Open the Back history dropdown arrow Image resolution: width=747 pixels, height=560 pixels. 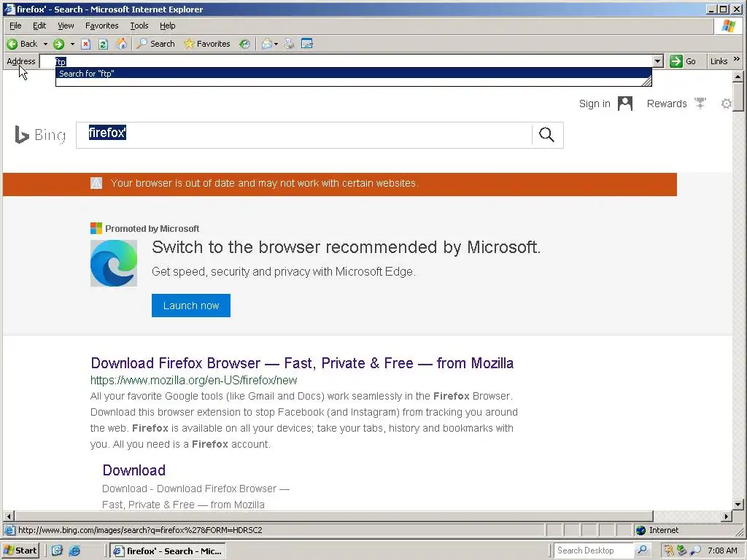(x=45, y=44)
